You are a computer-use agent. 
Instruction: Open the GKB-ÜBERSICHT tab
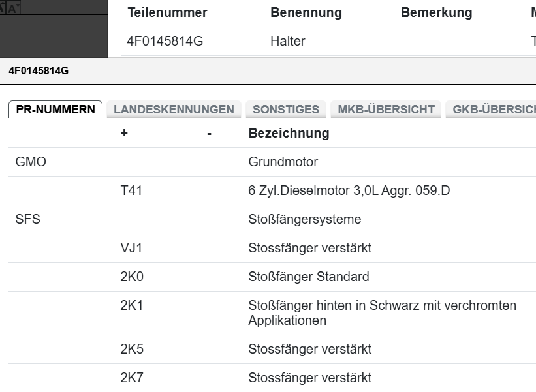click(493, 109)
